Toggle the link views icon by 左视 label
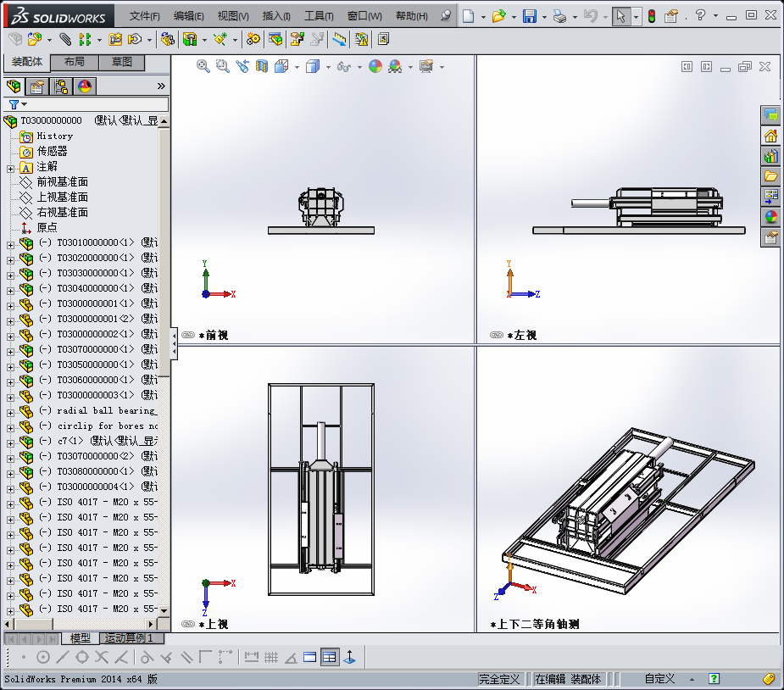Screen dimensions: 784x690 click(497, 335)
